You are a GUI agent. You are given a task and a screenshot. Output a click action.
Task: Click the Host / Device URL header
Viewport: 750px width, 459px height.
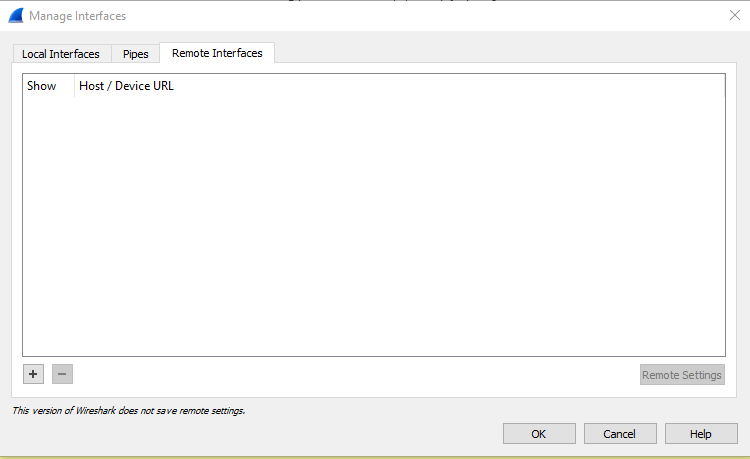[x=126, y=86]
